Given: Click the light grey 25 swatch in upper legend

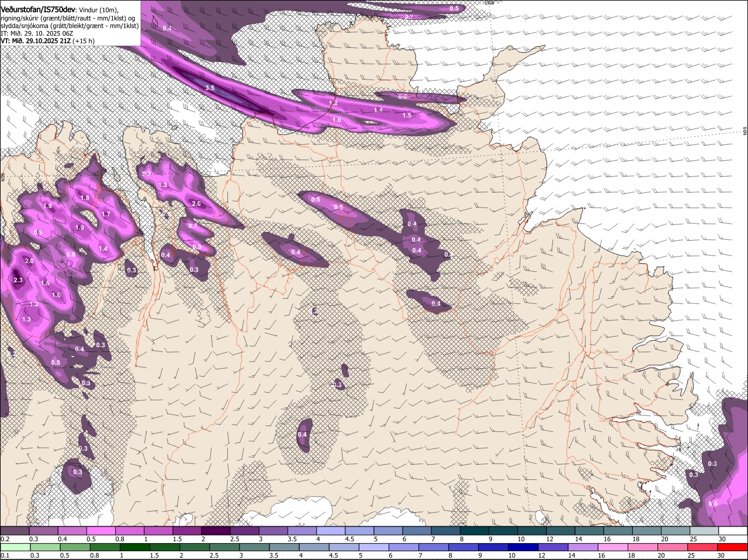Looking at the screenshot, I should point(705,531).
